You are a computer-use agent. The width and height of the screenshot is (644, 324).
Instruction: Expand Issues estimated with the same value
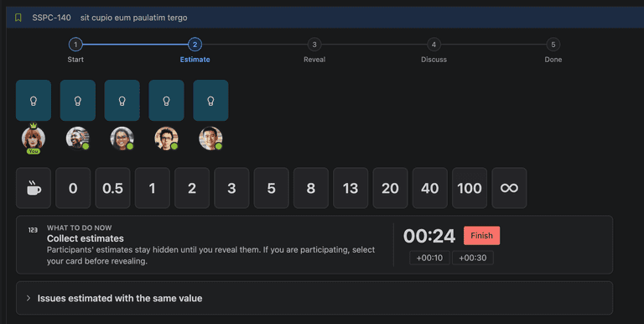pyautogui.click(x=314, y=298)
